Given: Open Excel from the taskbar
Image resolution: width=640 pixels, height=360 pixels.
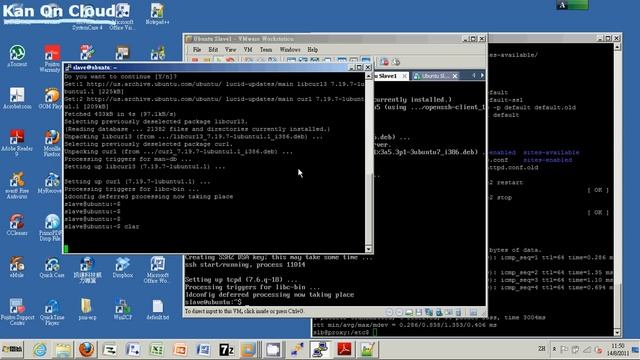Looking at the screenshot, I should 156,349.
